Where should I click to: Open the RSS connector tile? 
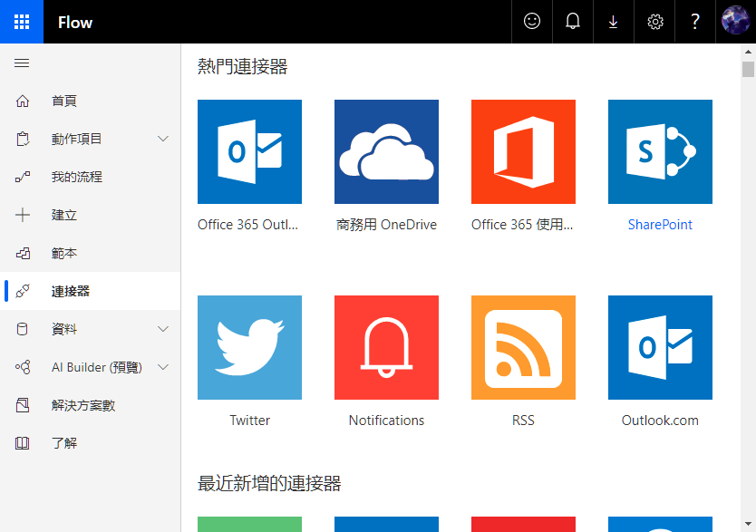(523, 347)
